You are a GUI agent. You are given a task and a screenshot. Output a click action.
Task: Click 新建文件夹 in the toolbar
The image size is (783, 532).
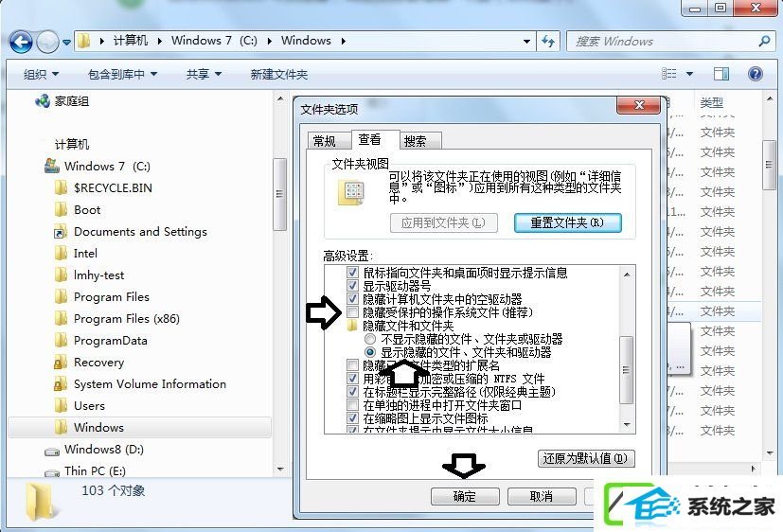coord(278,75)
